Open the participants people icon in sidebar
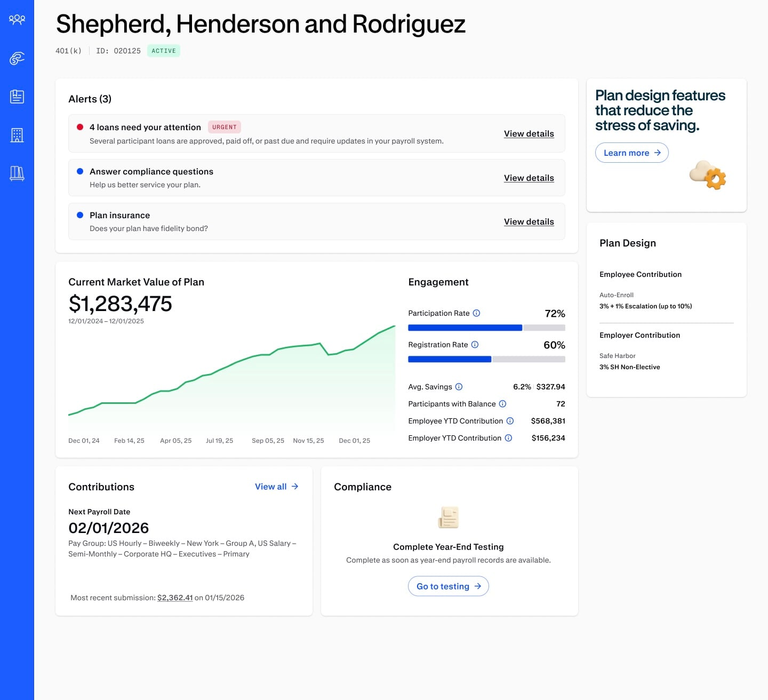 17,20
